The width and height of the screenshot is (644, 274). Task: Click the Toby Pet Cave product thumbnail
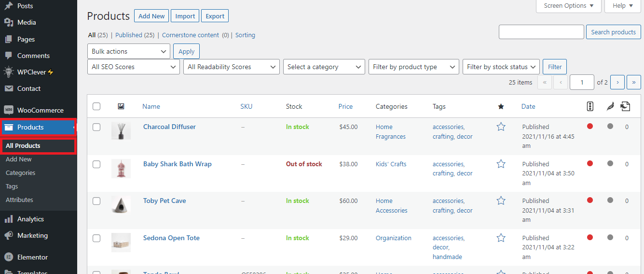121,205
